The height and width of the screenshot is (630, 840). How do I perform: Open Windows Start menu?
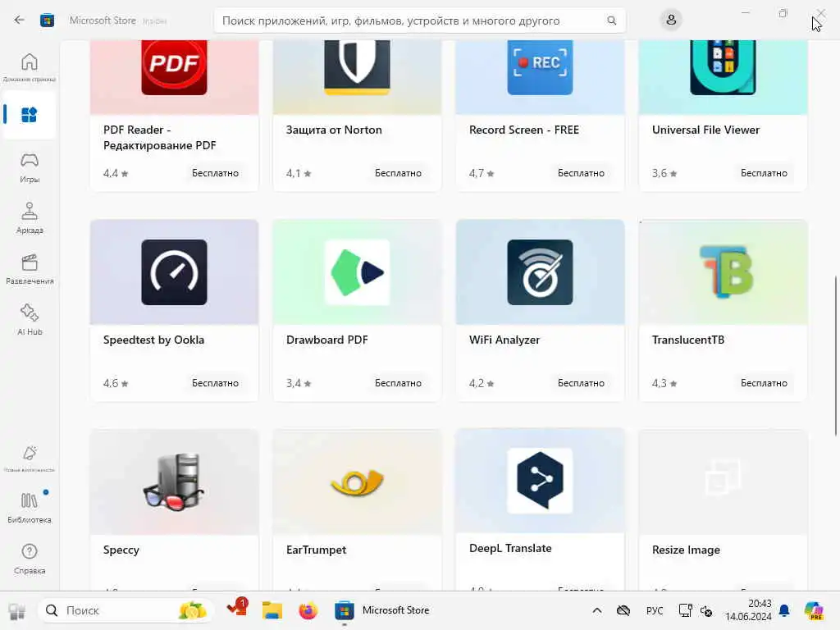point(16,610)
